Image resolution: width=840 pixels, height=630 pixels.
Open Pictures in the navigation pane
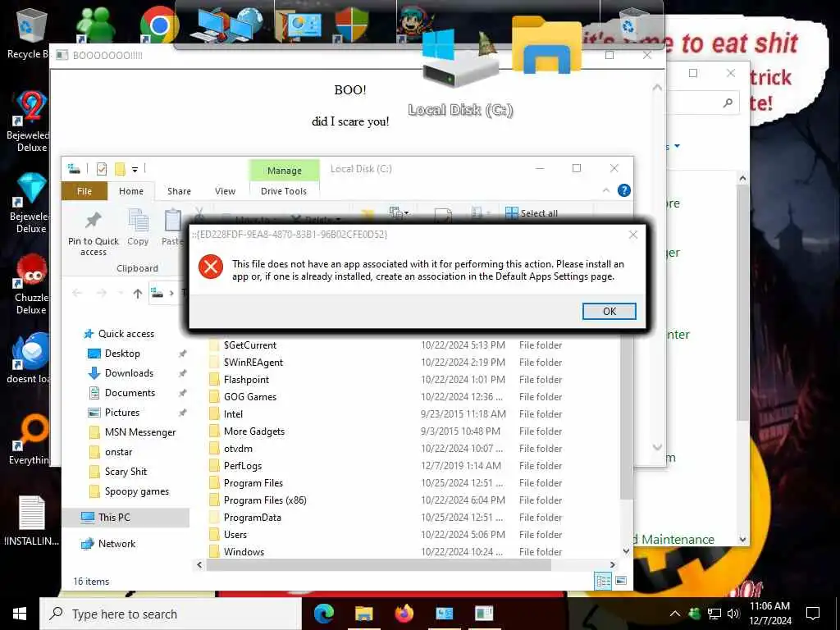coord(122,413)
